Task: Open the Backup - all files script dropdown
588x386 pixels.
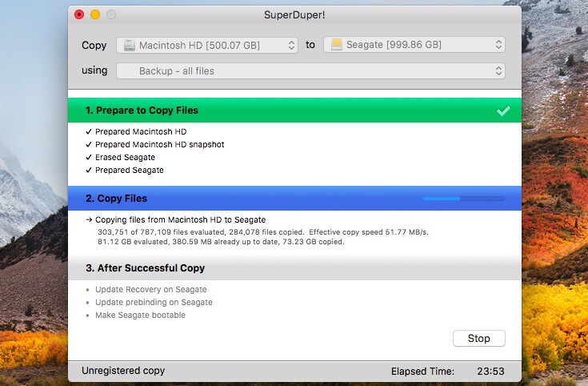Action: click(x=310, y=71)
